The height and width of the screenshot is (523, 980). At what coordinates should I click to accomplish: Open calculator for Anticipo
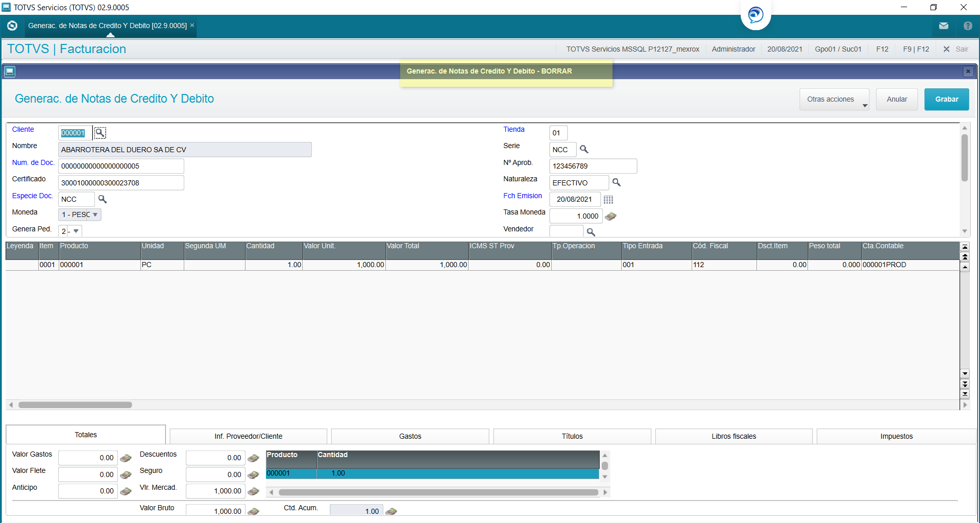click(x=126, y=491)
